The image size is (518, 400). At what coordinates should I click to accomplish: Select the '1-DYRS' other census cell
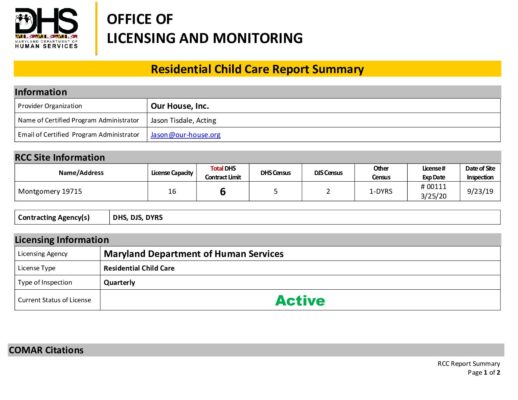[x=381, y=191]
